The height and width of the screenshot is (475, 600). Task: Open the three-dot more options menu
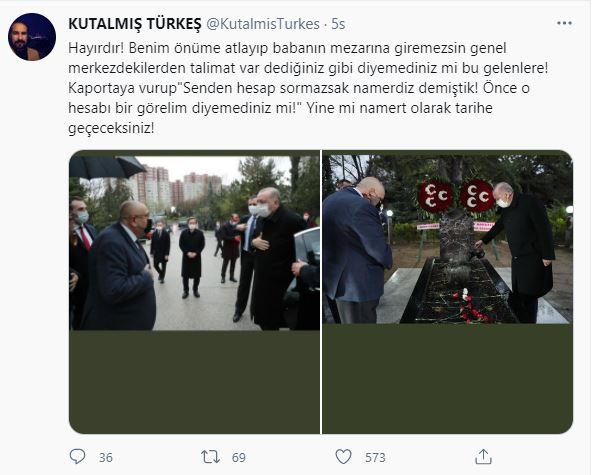(x=564, y=23)
